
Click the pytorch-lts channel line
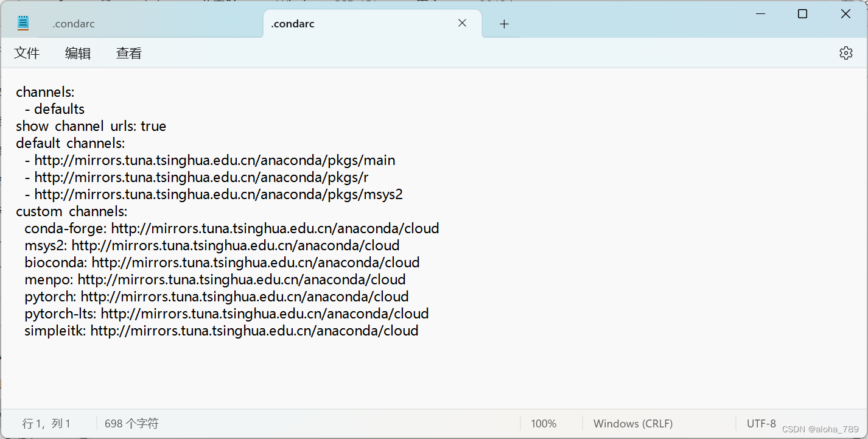tap(226, 314)
